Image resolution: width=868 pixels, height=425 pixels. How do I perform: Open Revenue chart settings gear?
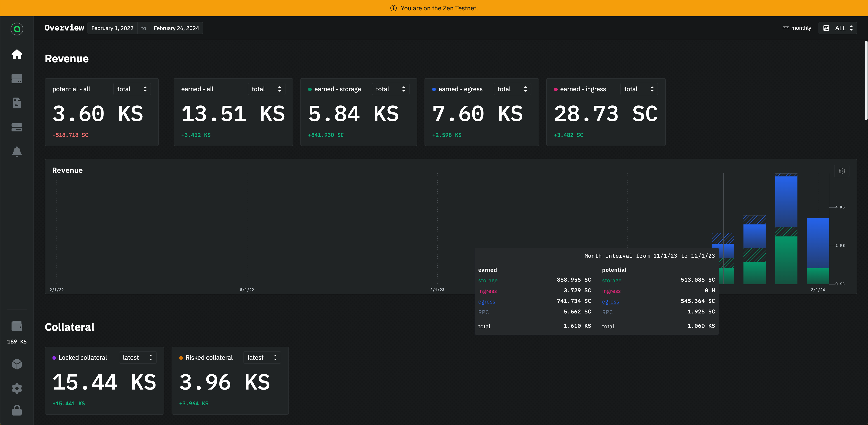(842, 171)
